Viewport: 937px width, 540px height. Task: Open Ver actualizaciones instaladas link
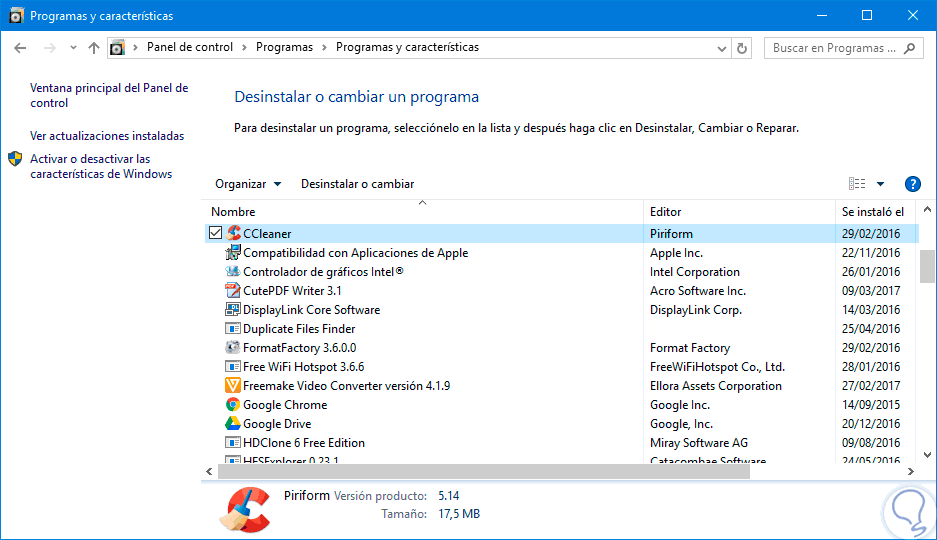pos(107,136)
